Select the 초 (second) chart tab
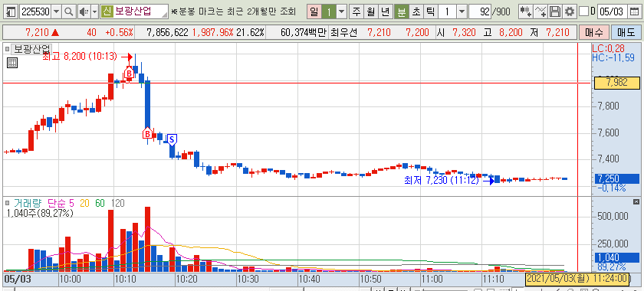Screen dimensions: 644x291 [x=416, y=12]
